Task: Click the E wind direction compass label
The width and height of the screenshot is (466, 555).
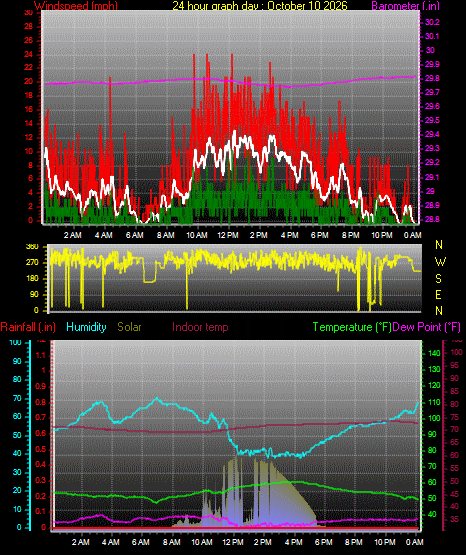Action: 438,294
